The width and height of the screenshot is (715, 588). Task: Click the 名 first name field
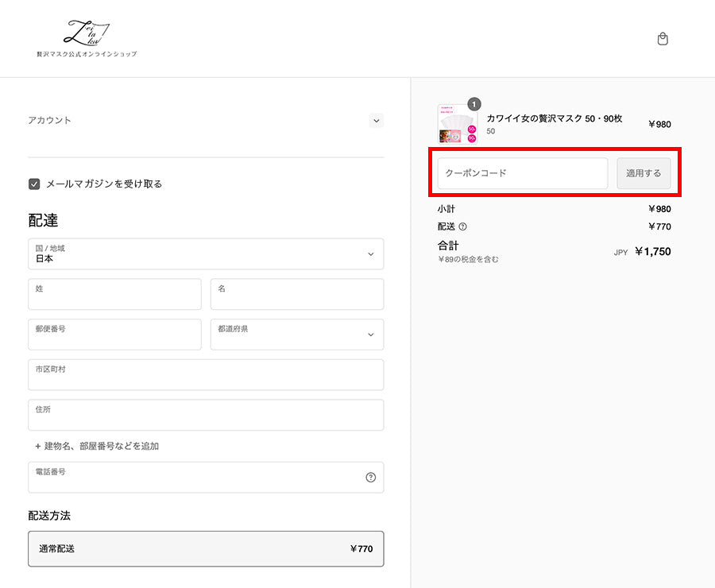(296, 294)
